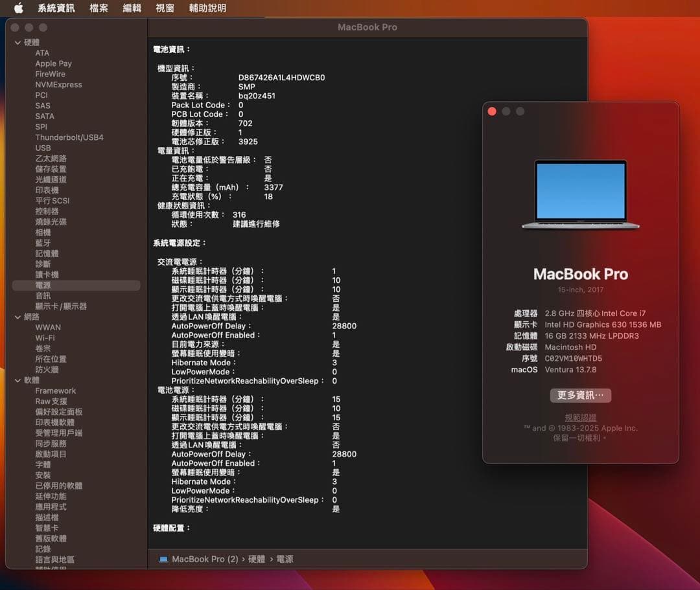Open the 編輯 menu
The image size is (700, 590).
click(132, 8)
